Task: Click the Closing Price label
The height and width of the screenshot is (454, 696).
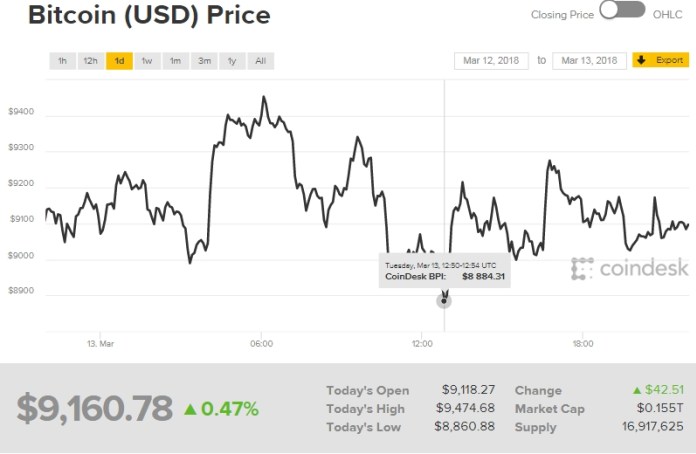Action: click(x=562, y=14)
